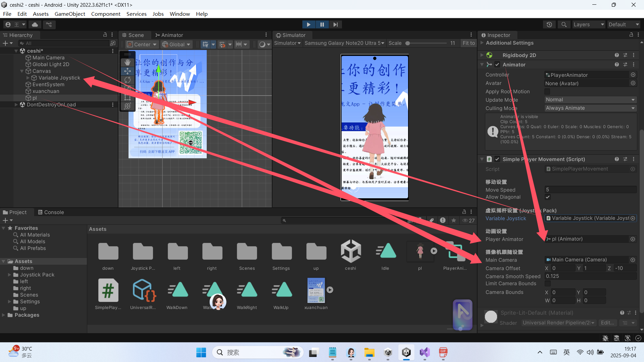
Task: Open the version control icon
Action: pyautogui.click(x=49, y=24)
